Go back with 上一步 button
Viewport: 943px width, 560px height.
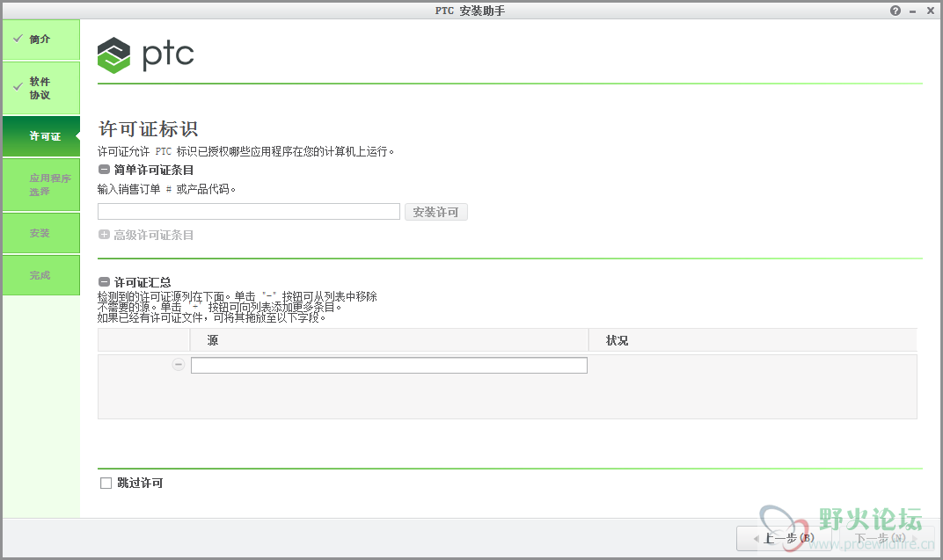pos(785,538)
